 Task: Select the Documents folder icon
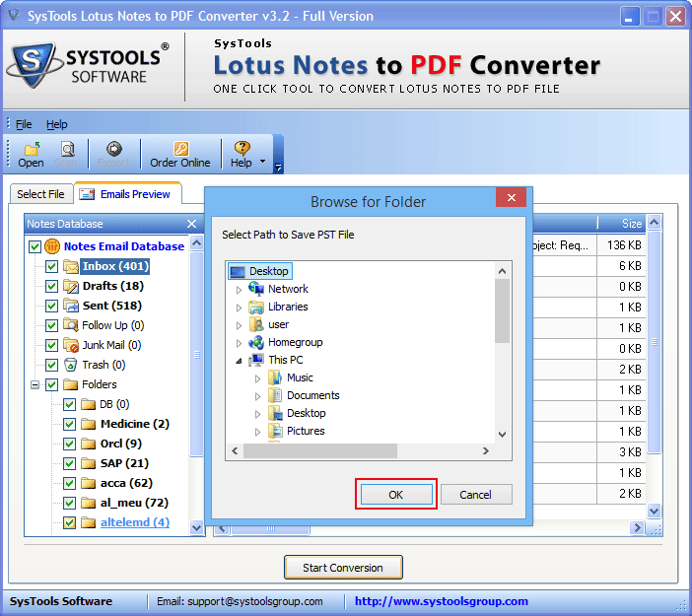pos(275,395)
